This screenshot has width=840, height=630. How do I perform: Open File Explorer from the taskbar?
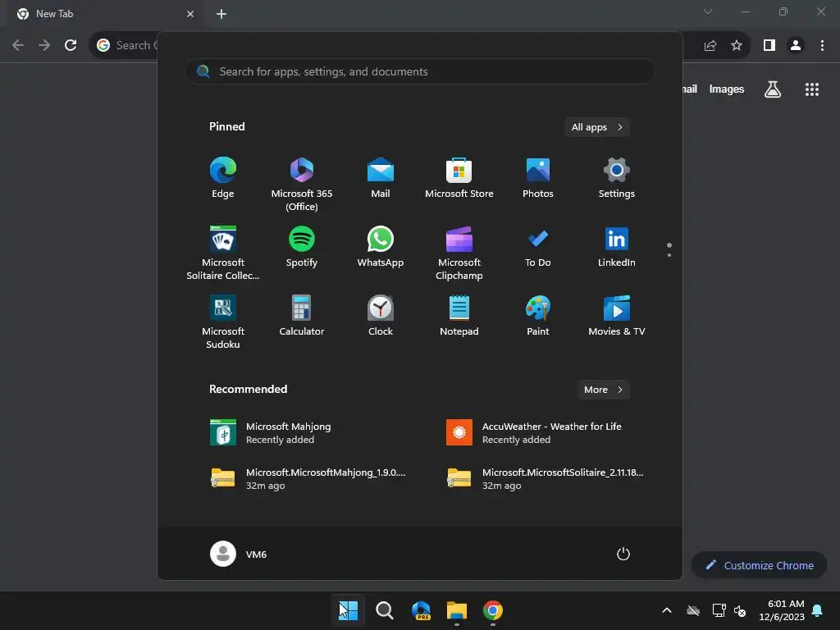coord(457,610)
